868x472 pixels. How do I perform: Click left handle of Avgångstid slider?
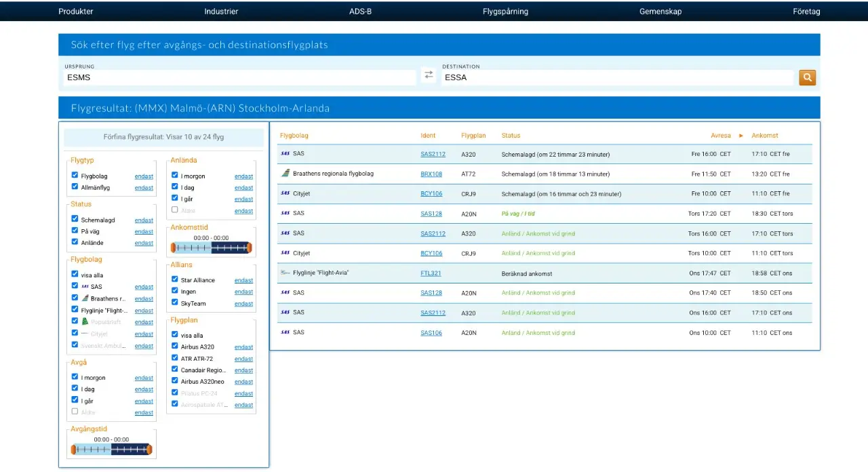tap(73, 450)
